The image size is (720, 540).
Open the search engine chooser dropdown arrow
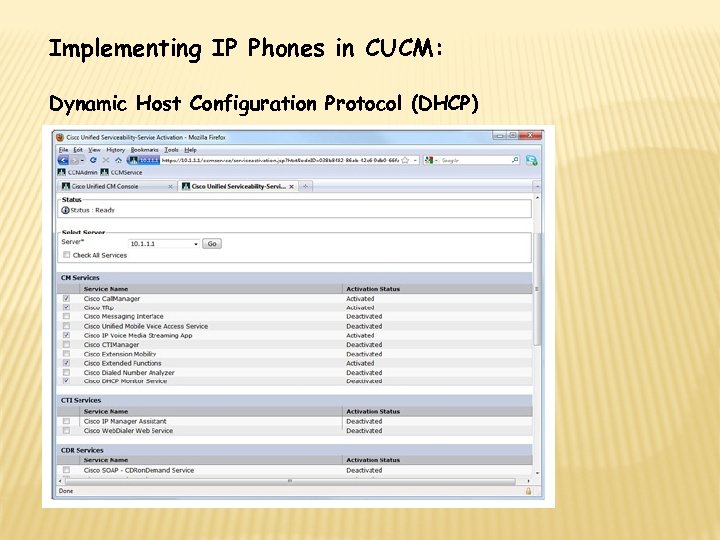436,160
